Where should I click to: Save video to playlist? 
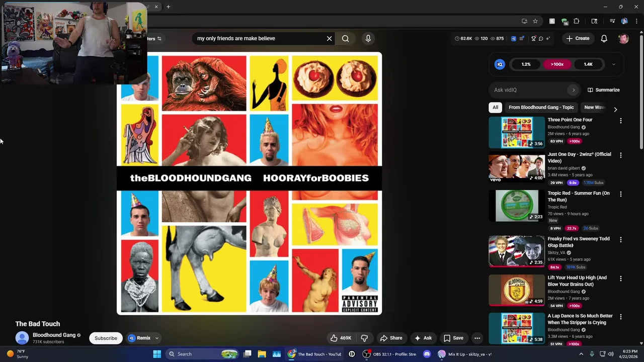coord(453,338)
